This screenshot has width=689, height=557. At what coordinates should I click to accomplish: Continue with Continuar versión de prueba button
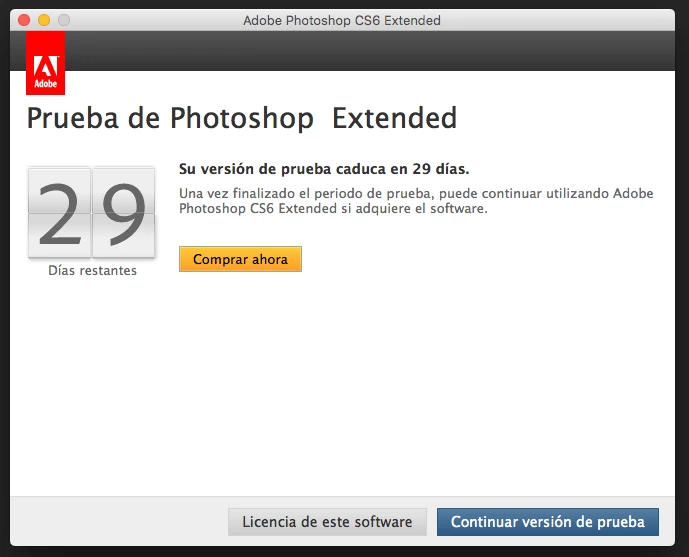pyautogui.click(x=548, y=522)
